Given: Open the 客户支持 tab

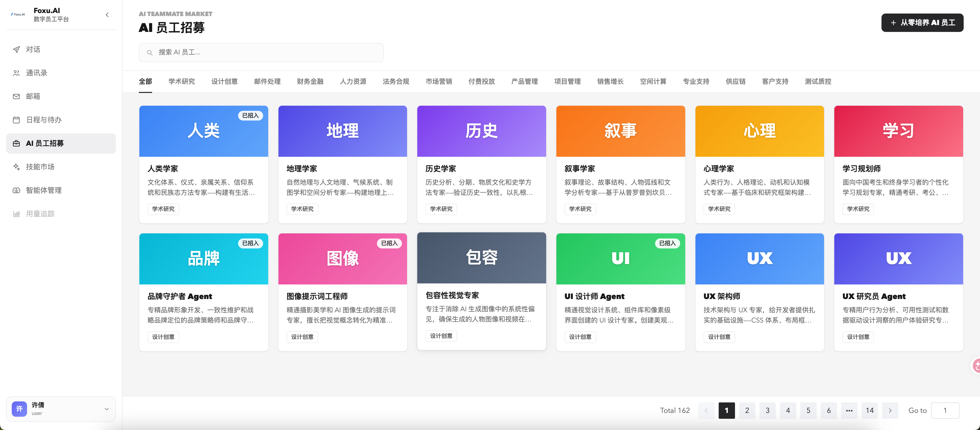Looking at the screenshot, I should pyautogui.click(x=775, y=81).
